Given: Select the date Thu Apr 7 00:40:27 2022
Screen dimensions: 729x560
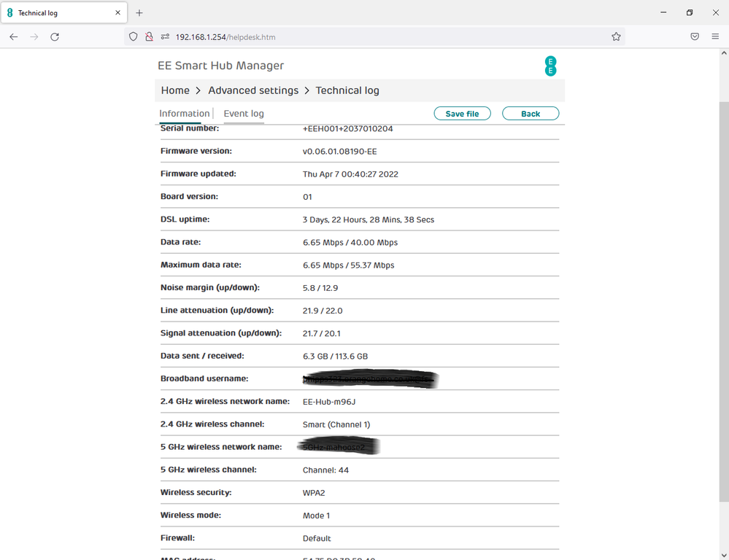Looking at the screenshot, I should 350,174.
